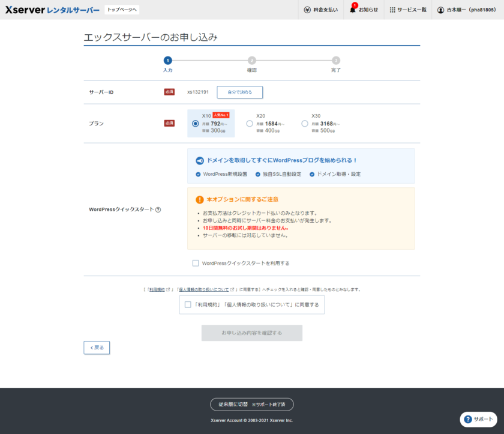Click the 戻る back button

pos(97,348)
